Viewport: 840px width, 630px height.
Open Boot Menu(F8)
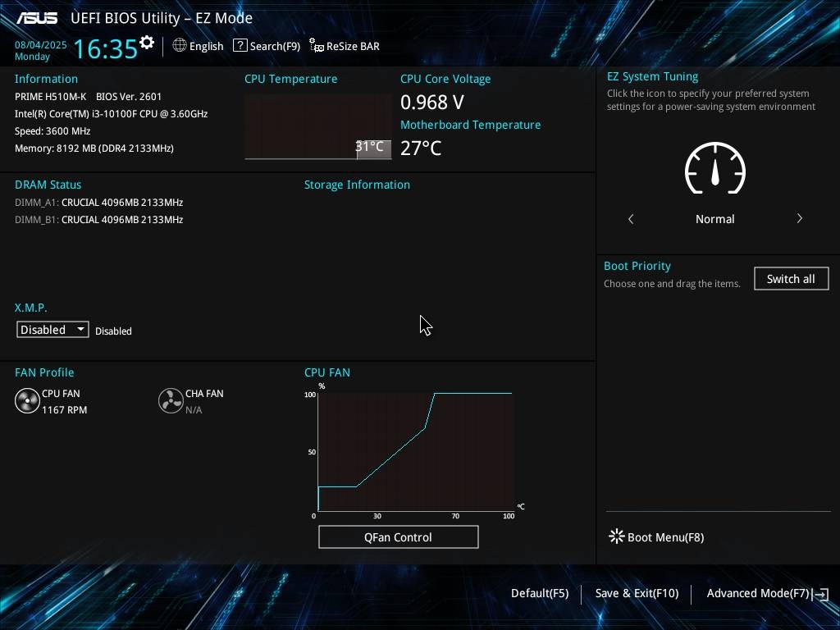(x=665, y=537)
